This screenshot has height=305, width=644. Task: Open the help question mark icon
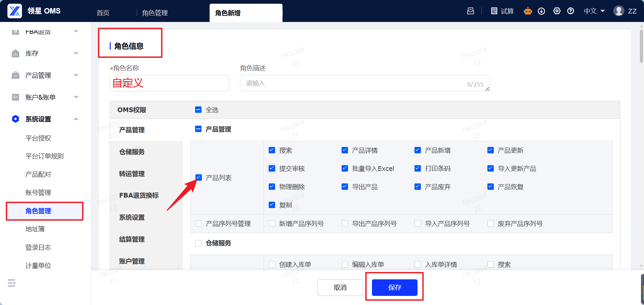click(x=570, y=11)
